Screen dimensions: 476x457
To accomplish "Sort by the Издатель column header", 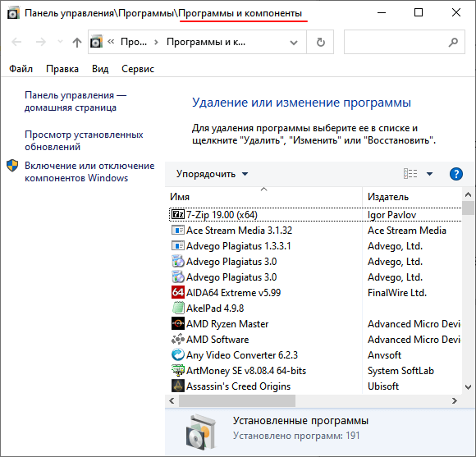I will click(x=412, y=197).
